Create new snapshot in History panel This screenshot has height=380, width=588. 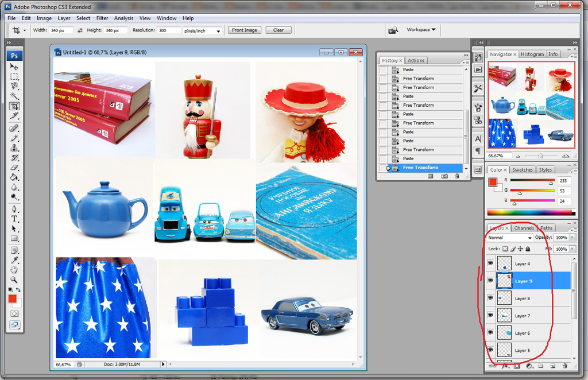[x=444, y=176]
